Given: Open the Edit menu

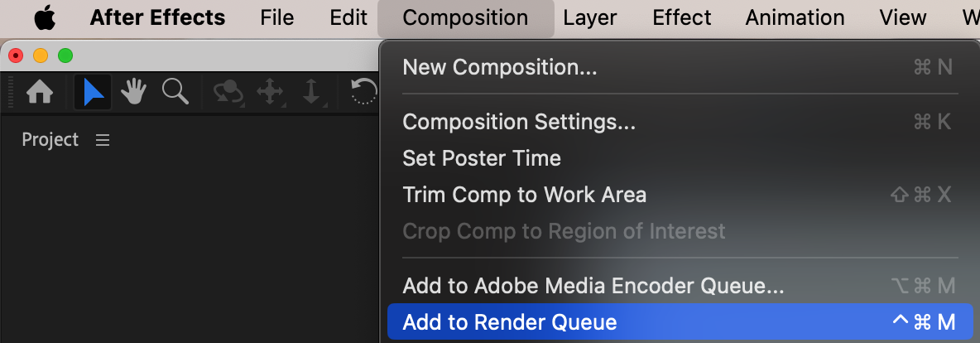Looking at the screenshot, I should point(348,17).
